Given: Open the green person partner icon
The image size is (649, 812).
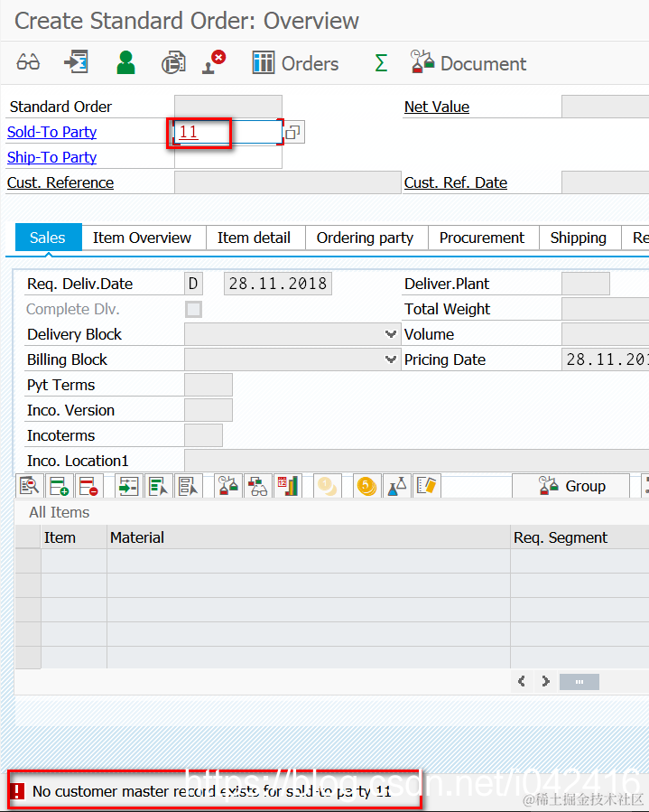Looking at the screenshot, I should tap(125, 62).
